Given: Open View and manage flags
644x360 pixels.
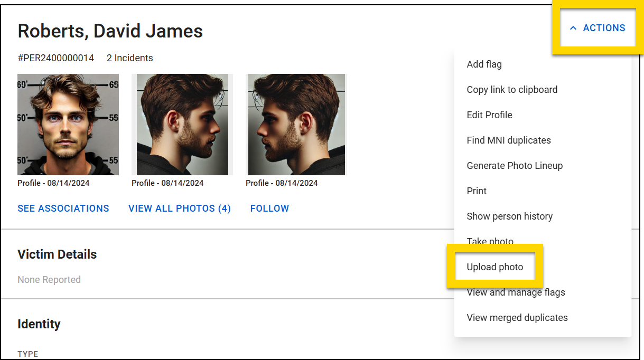Looking at the screenshot, I should 516,292.
